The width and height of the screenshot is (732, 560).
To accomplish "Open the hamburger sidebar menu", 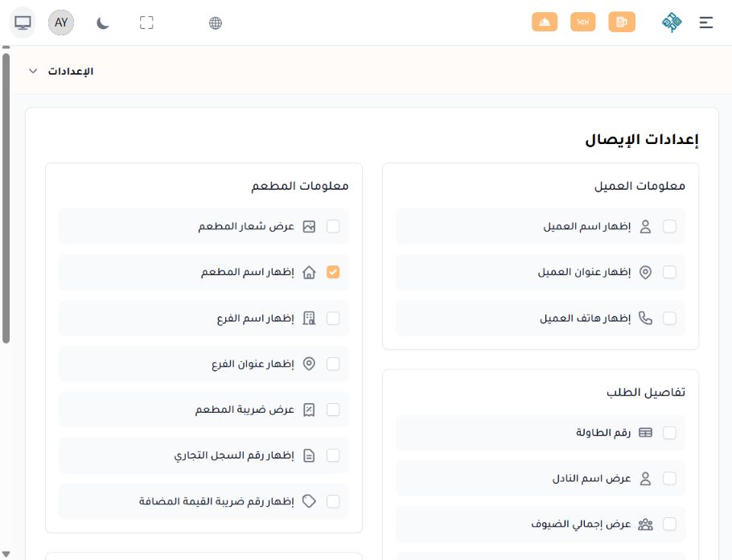I will point(706,23).
